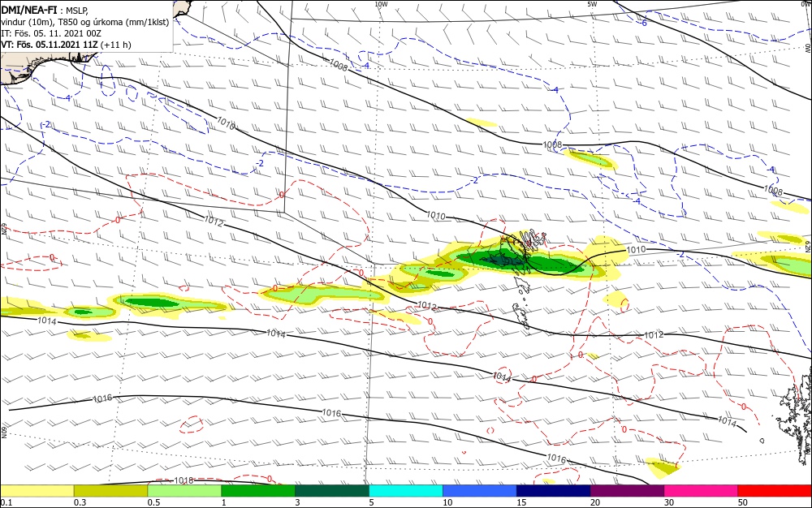This screenshot has width=812, height=508.
Task: Click the IT initial time line 00Z
Action: tap(51, 33)
